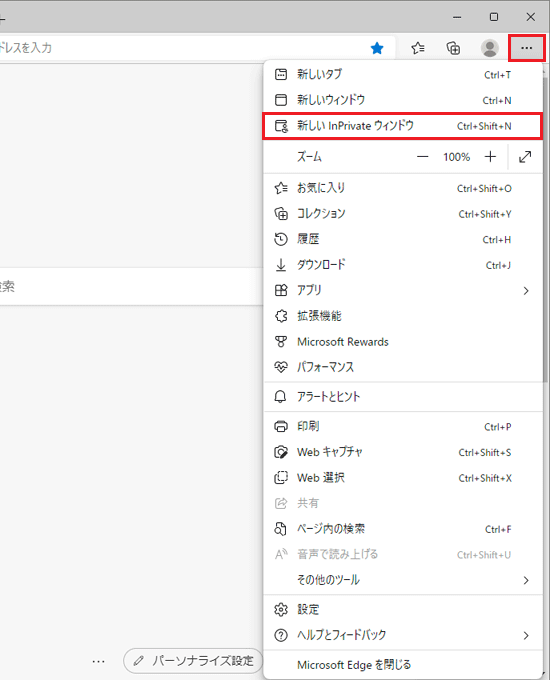Open Microsoft Rewards entry
Screen dimensions: 550x680
[403, 342]
